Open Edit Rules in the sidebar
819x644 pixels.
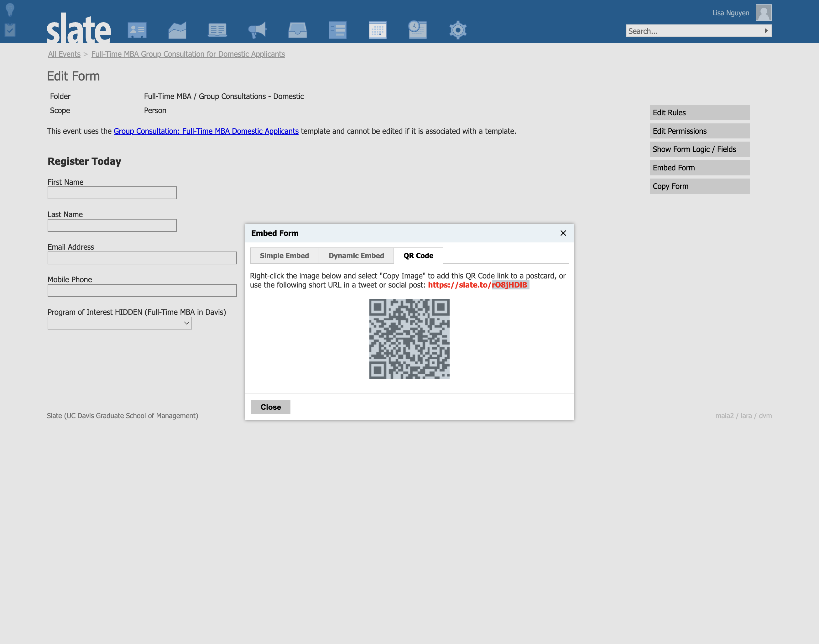[x=700, y=113]
